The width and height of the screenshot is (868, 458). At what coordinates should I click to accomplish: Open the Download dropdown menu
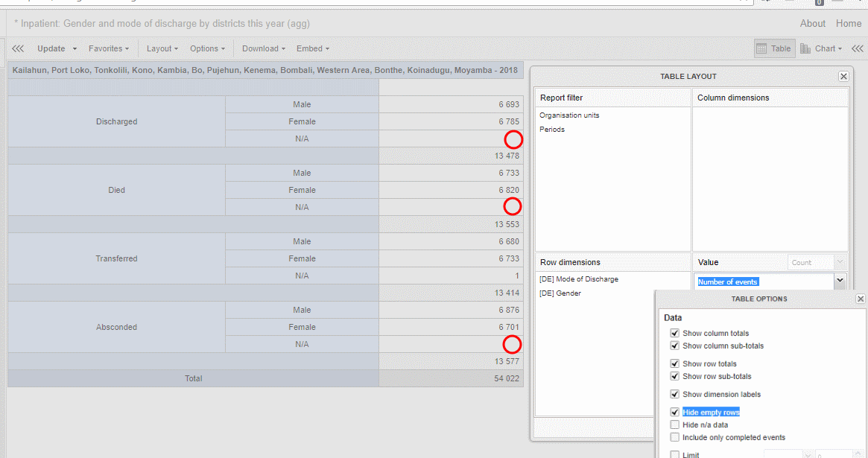tap(264, 48)
